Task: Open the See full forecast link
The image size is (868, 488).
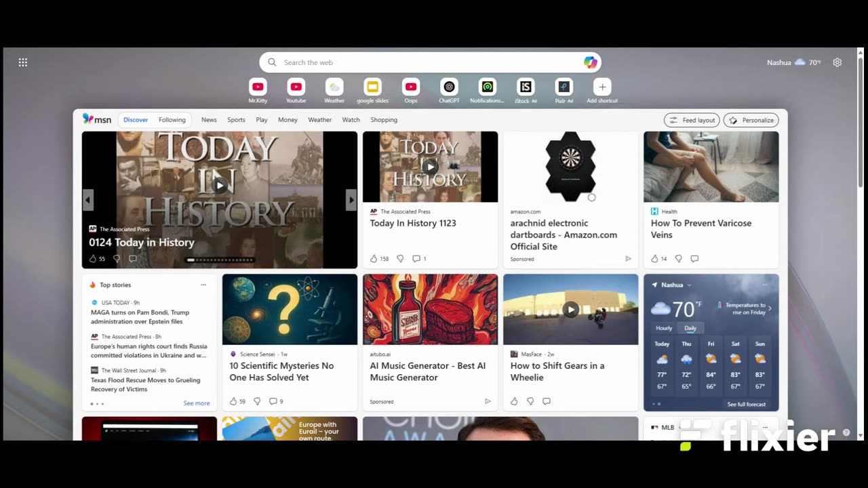Action: [747, 405]
